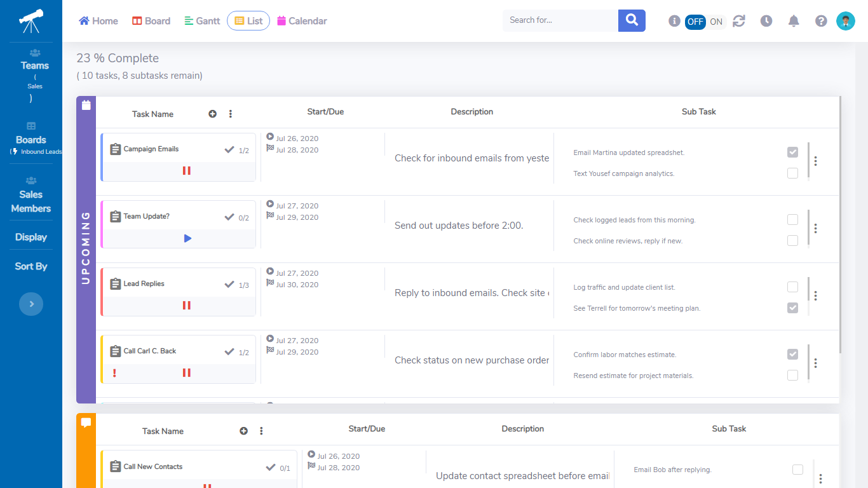
Task: Check 'Check online reviews, reply if new'
Action: (792, 241)
